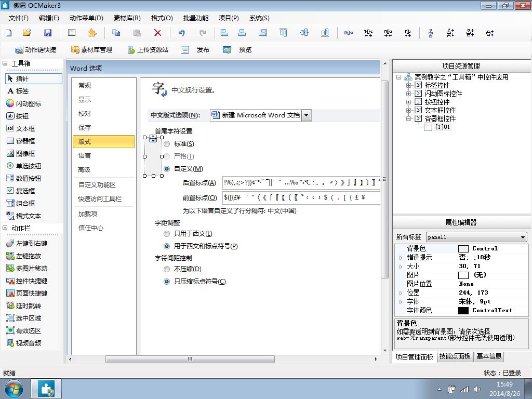The width and height of the screenshot is (532, 399).
Task: Select 用于西文和标点符号(P) radio option
Action: (167, 246)
